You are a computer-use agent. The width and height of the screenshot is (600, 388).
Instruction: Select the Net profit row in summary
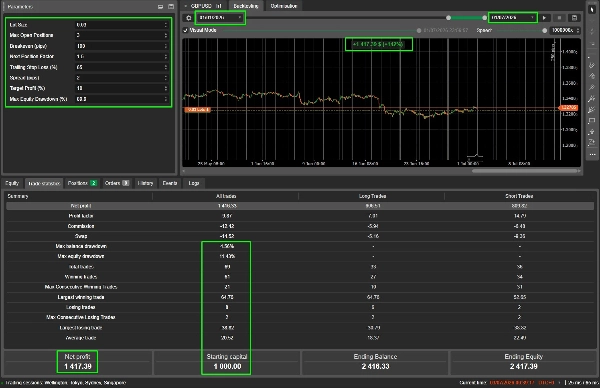click(300, 206)
